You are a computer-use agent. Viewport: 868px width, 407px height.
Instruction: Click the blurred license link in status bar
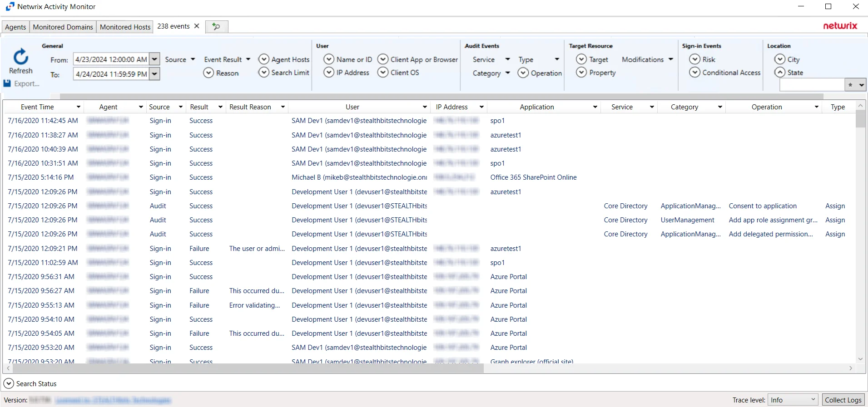[x=113, y=400]
